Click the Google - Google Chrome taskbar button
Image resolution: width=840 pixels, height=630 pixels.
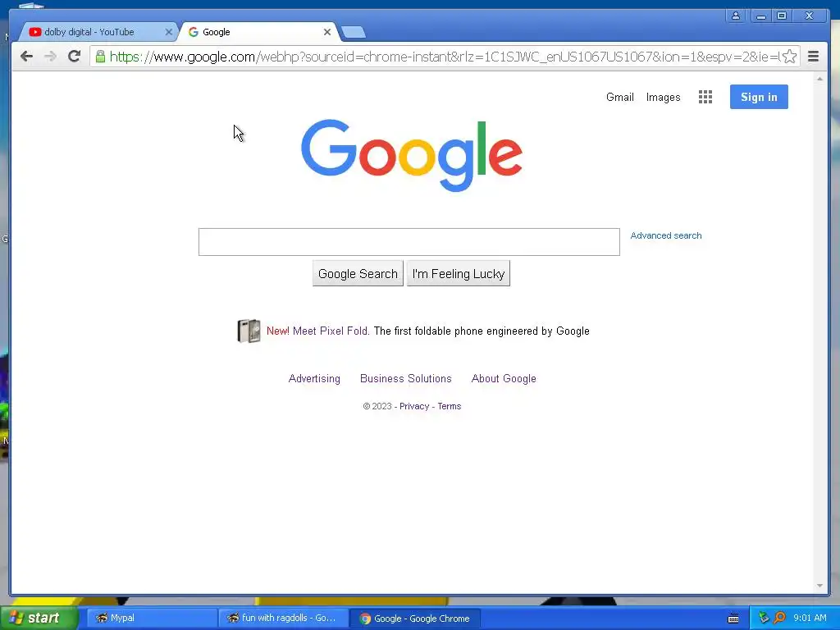click(x=415, y=618)
